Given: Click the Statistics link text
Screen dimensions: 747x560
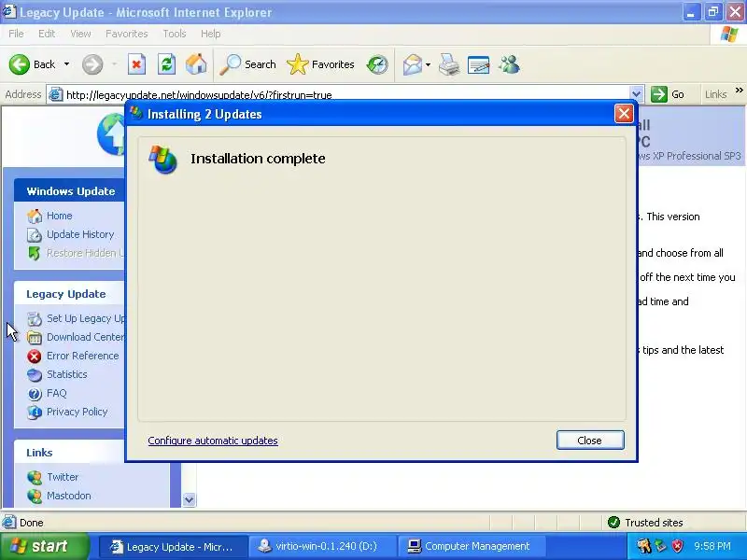Looking at the screenshot, I should pos(66,374).
